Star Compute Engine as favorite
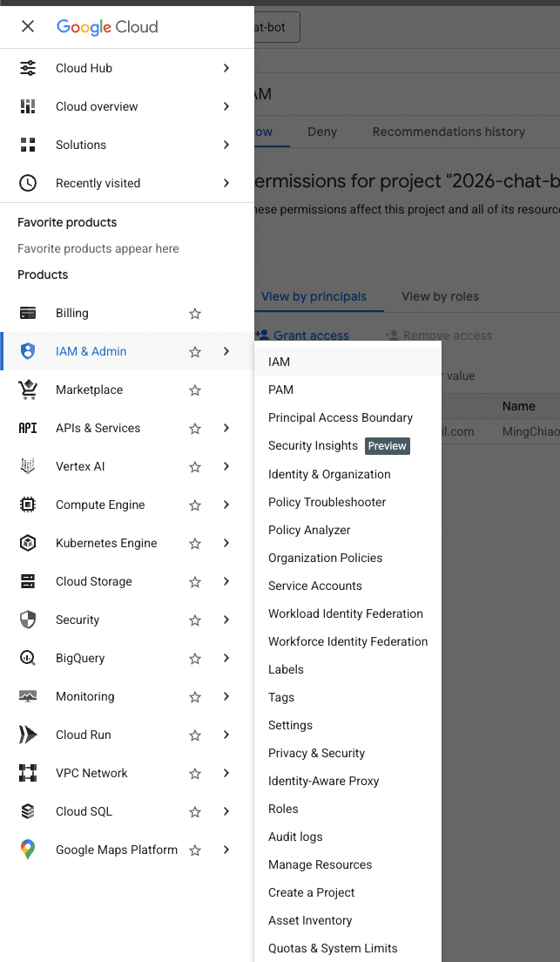This screenshot has height=962, width=560. pyautogui.click(x=195, y=505)
